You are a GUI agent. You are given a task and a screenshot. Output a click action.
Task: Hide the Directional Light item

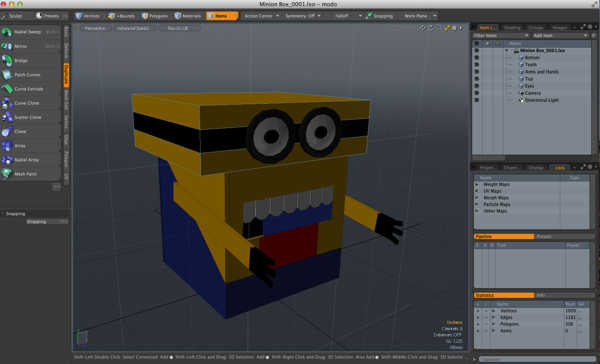476,100
